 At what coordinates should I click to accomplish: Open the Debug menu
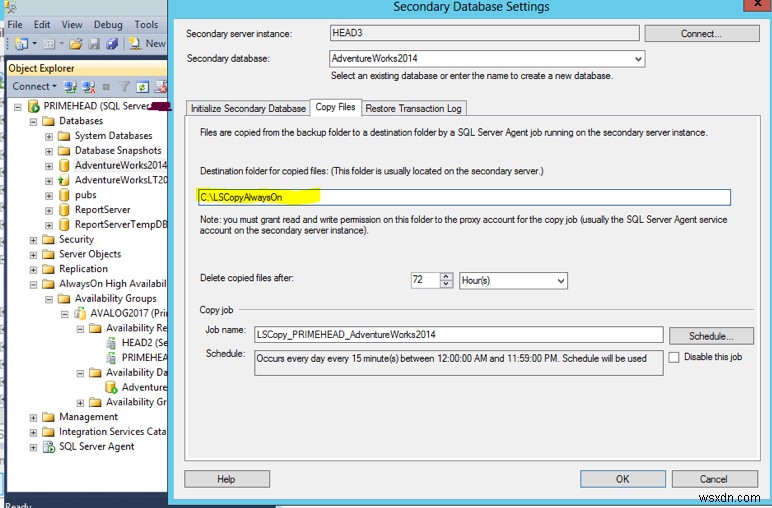[x=108, y=25]
